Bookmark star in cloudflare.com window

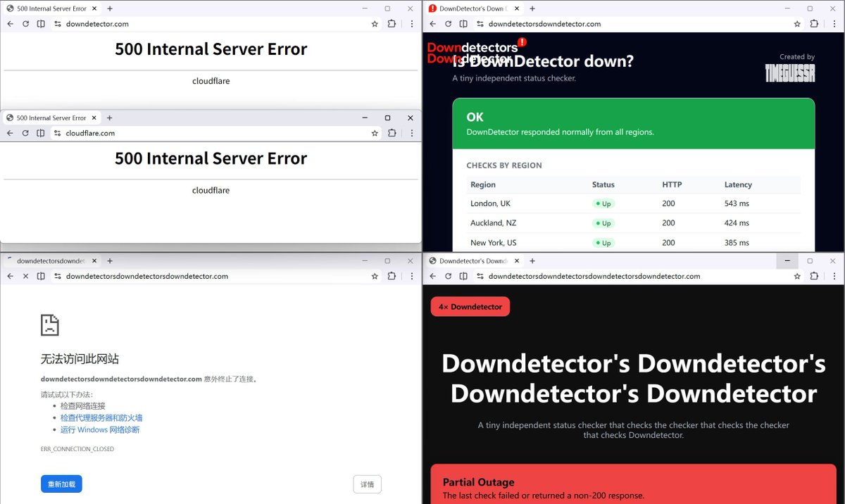tap(375, 133)
